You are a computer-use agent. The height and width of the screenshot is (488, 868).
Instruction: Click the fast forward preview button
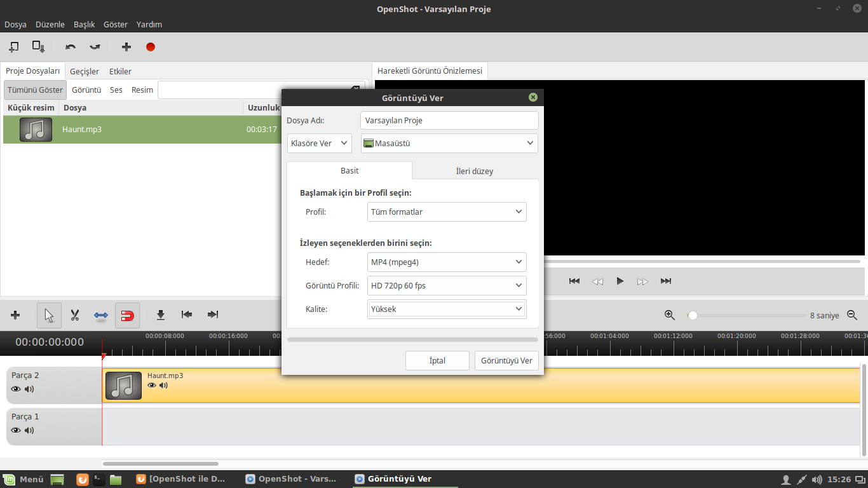click(x=643, y=281)
